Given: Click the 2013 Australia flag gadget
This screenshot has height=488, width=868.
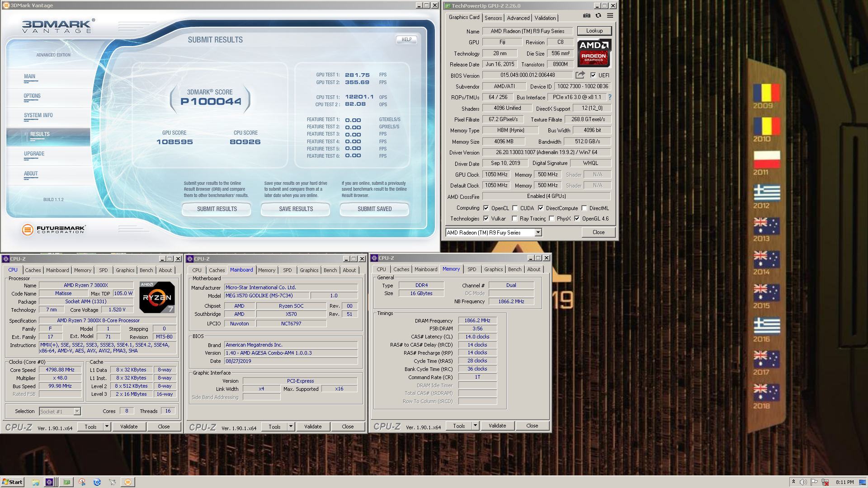Looking at the screenshot, I should coord(766,226).
